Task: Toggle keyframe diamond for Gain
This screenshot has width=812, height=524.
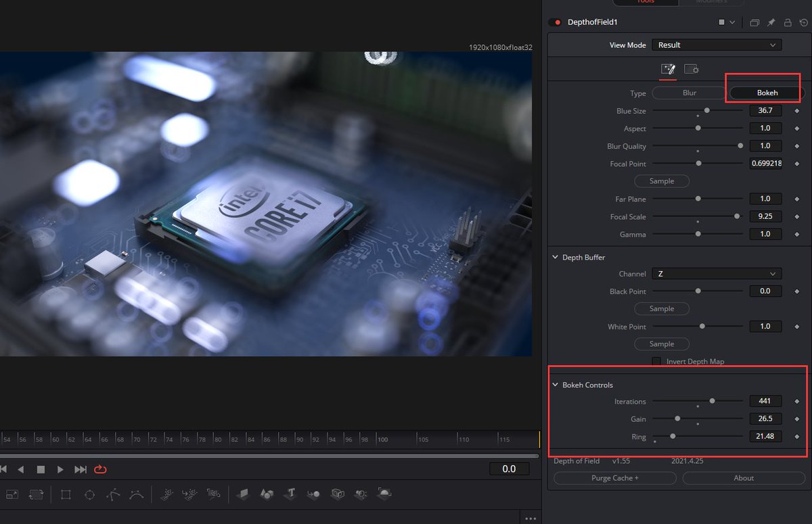Action: [x=797, y=419]
